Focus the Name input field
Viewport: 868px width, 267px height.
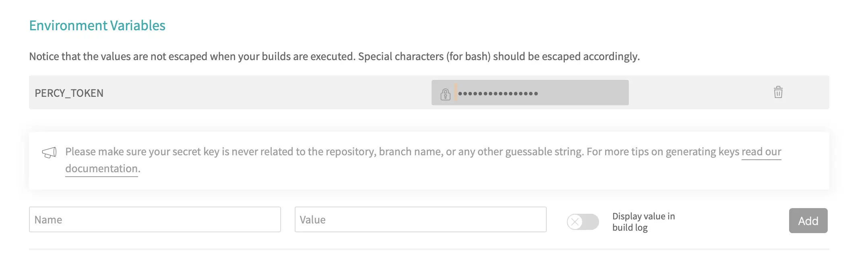tap(155, 220)
